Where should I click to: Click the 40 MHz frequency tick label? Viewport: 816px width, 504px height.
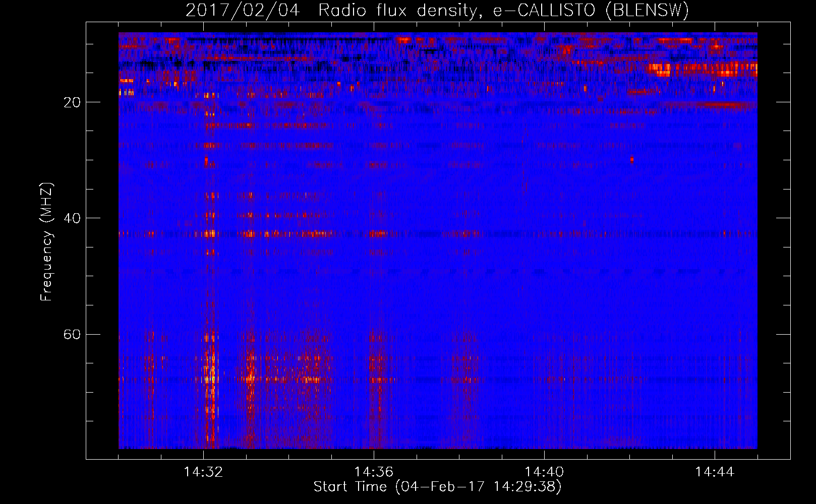72,218
